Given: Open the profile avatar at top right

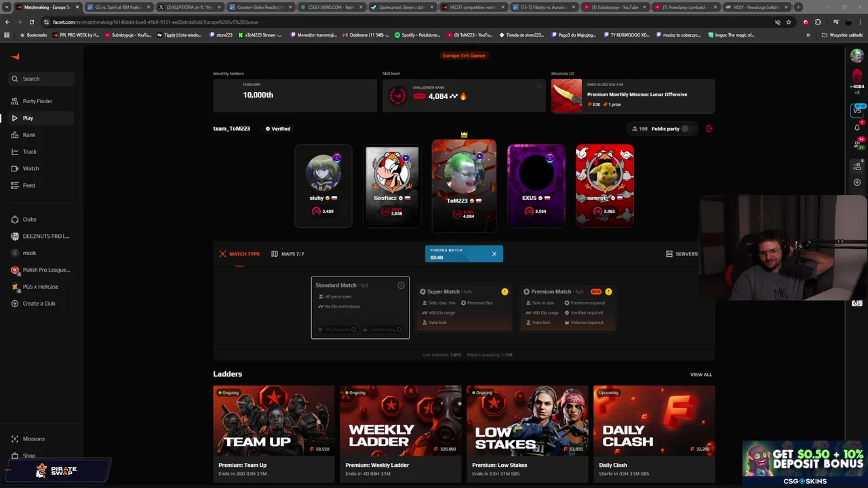Looking at the screenshot, I should tap(857, 56).
